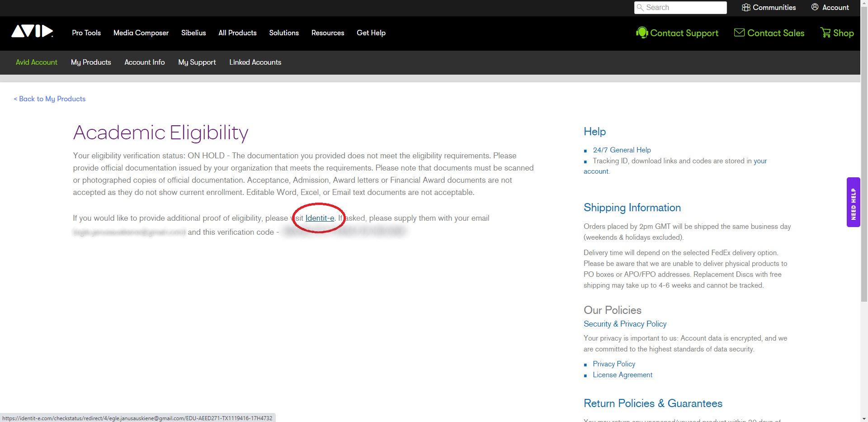
Task: Open the Sibelius menu
Action: tap(193, 33)
